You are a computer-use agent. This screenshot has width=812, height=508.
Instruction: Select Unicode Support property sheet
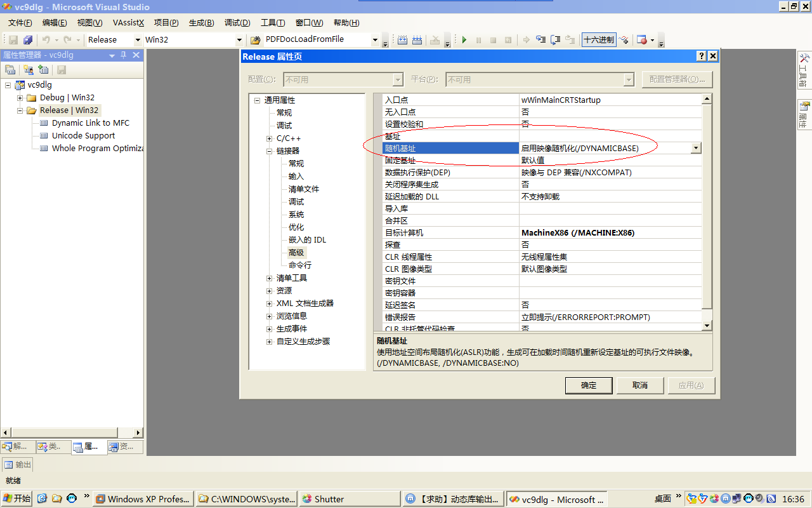84,136
